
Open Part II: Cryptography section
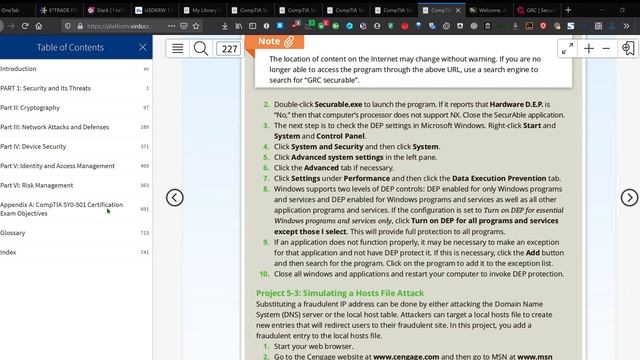tap(76, 108)
